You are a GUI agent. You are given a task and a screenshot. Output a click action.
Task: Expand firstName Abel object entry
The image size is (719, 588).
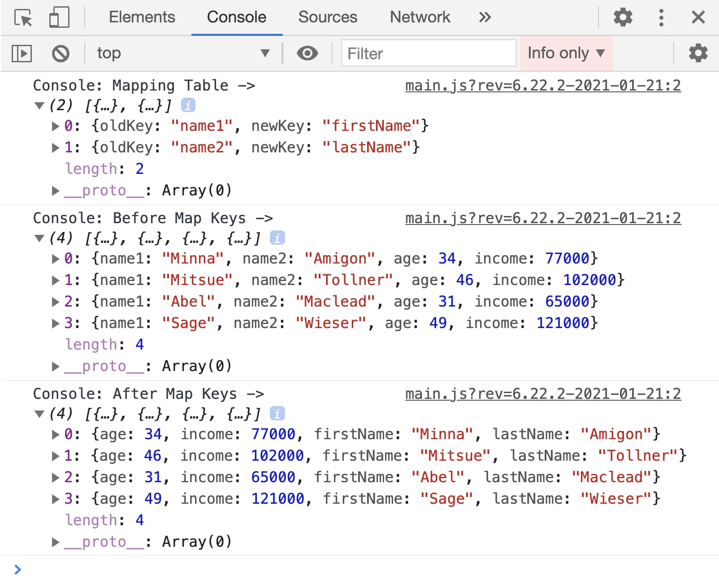55,478
